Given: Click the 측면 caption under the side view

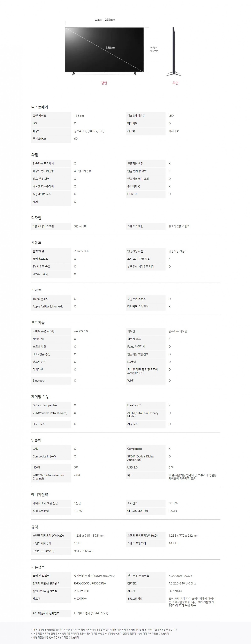Looking at the screenshot, I should pos(175,83).
